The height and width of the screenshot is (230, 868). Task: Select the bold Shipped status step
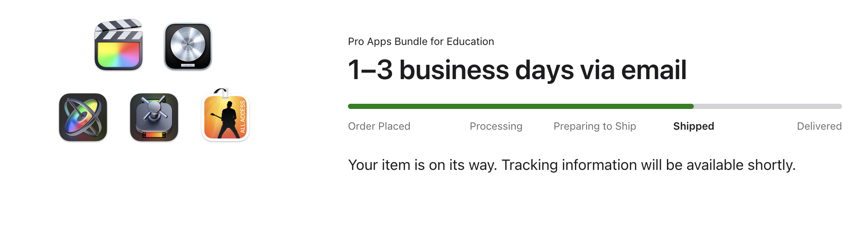[693, 126]
